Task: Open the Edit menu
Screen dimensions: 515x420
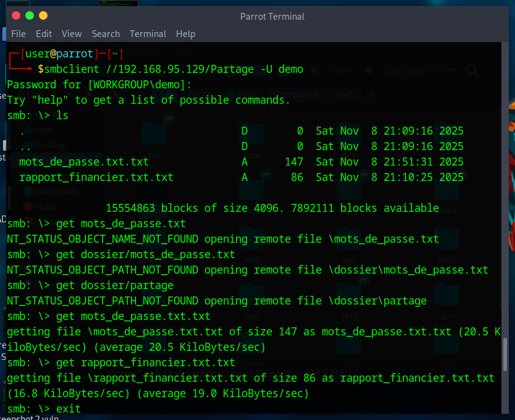Action: [x=44, y=34]
